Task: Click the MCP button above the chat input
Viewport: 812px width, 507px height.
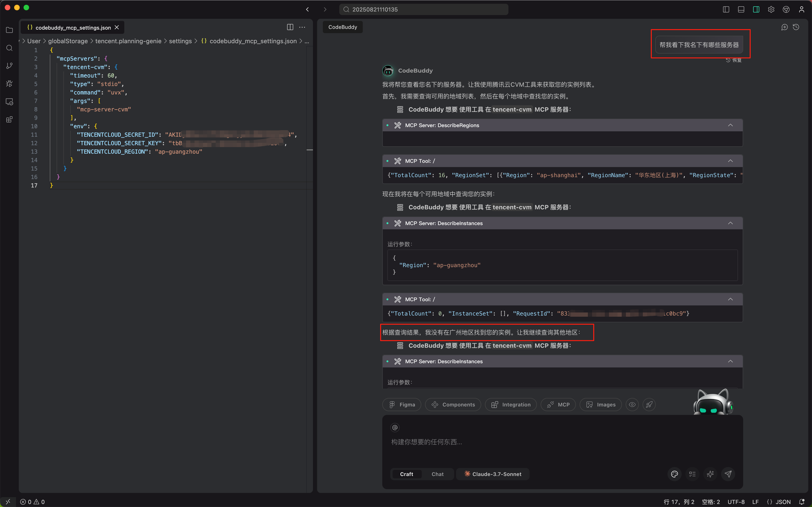Action: pos(558,404)
